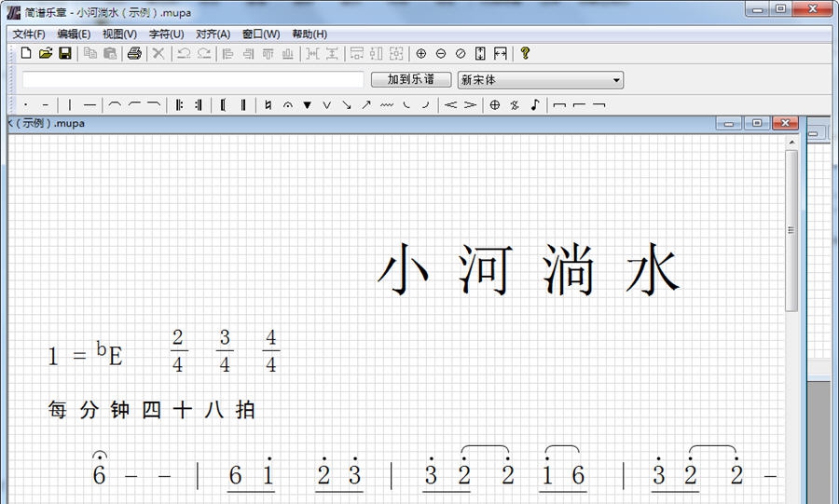Screen dimensions: 839x504
Task: Click the Paste icon in toolbar
Action: (x=110, y=53)
